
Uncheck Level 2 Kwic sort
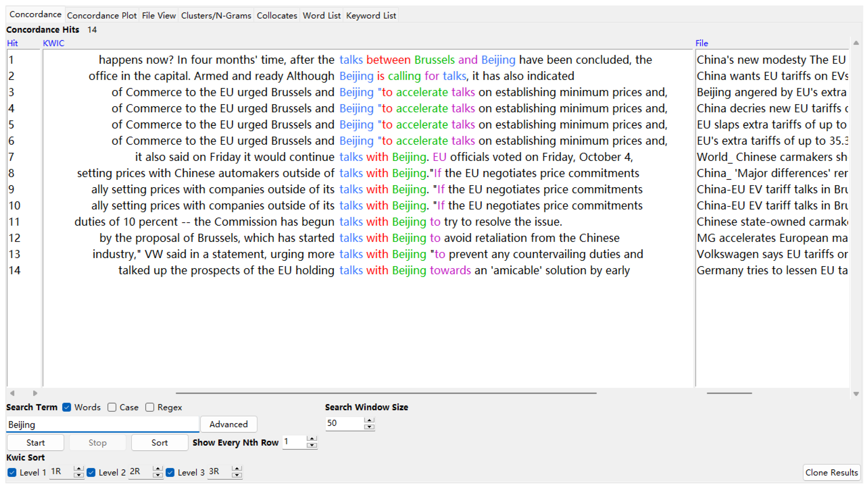[x=91, y=472]
